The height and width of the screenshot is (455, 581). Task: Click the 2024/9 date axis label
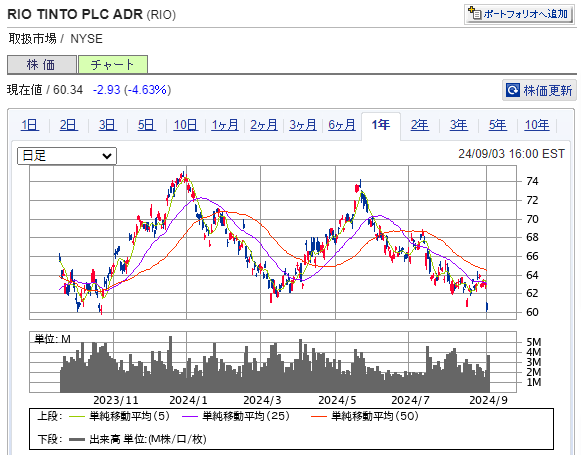point(488,401)
